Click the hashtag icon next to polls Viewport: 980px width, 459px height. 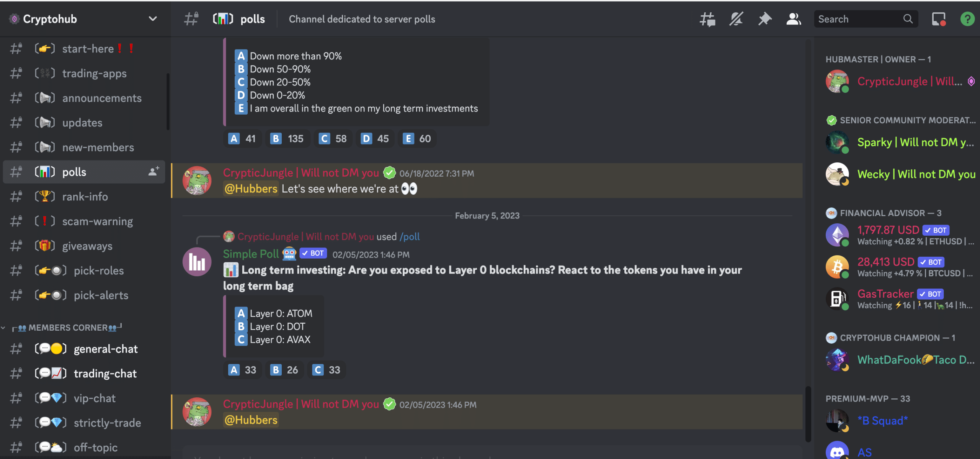coord(16,171)
